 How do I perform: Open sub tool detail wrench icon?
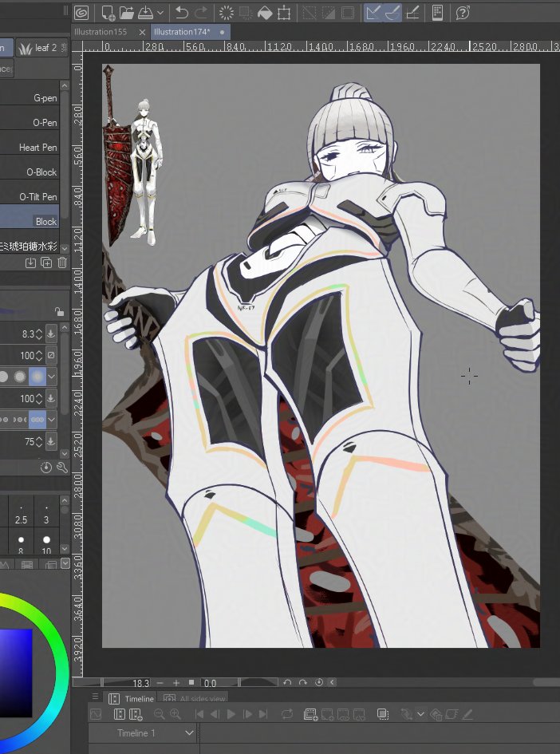pyautogui.click(x=62, y=467)
